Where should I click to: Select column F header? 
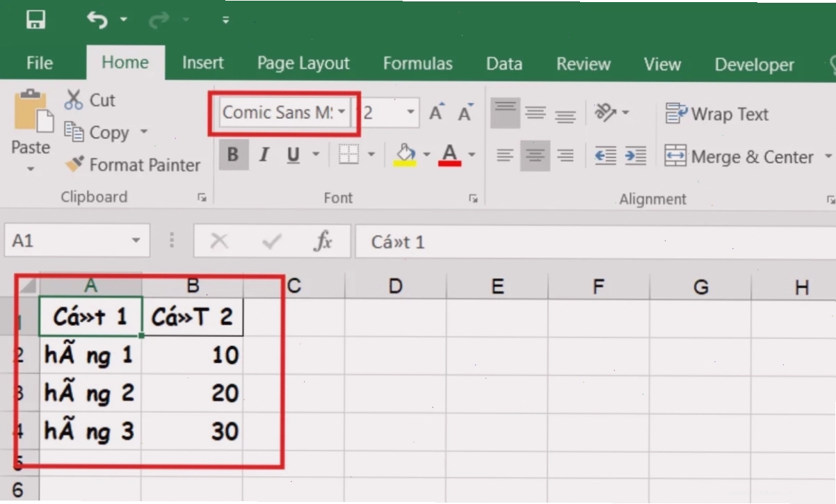tap(599, 286)
